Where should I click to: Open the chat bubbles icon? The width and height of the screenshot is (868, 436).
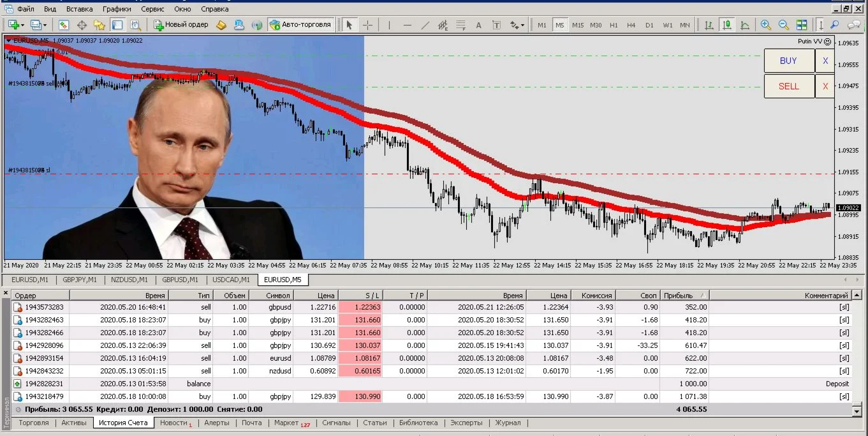(x=854, y=25)
